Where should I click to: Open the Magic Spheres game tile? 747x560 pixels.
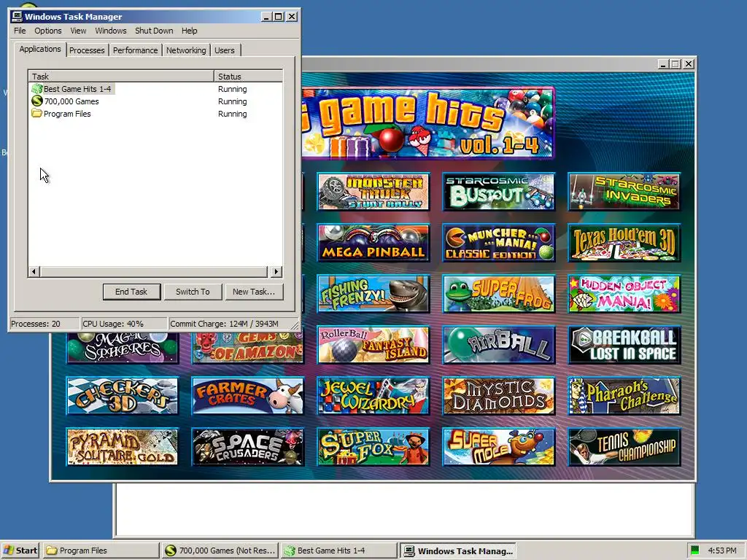pos(123,348)
